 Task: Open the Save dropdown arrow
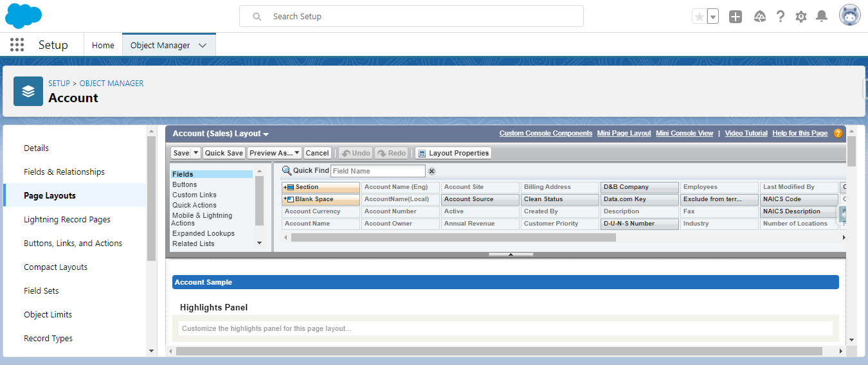[196, 153]
